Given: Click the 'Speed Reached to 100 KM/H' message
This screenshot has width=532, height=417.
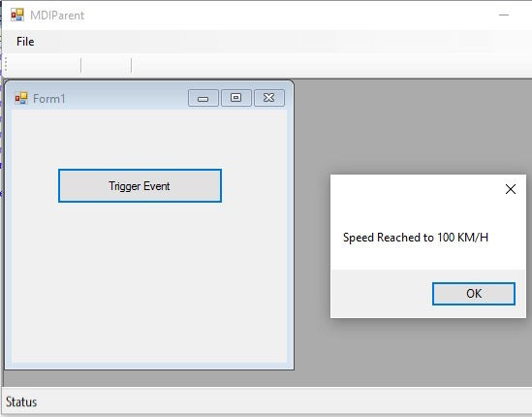Looking at the screenshot, I should 416,238.
